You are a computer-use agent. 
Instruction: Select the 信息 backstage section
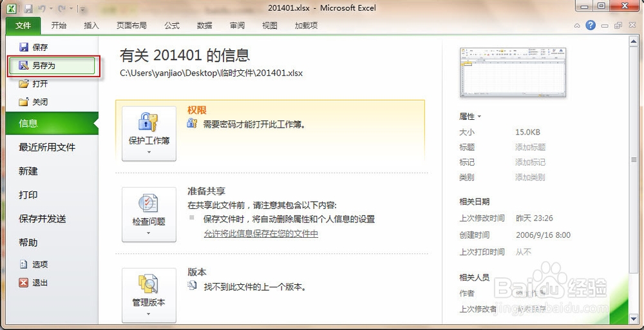[52, 123]
